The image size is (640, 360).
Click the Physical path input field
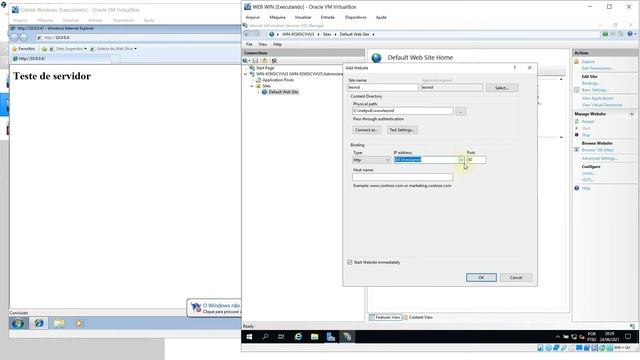tap(402, 111)
